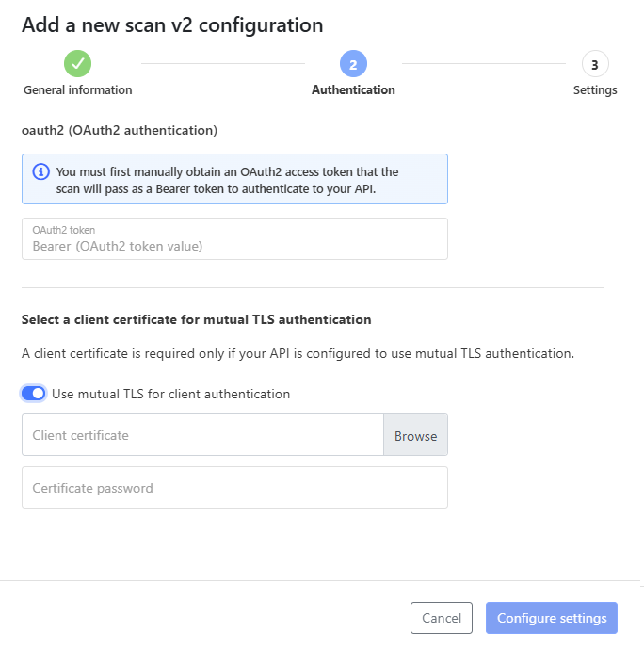The width and height of the screenshot is (644, 648).
Task: Jump to the Settings step label
Action: [x=595, y=90]
